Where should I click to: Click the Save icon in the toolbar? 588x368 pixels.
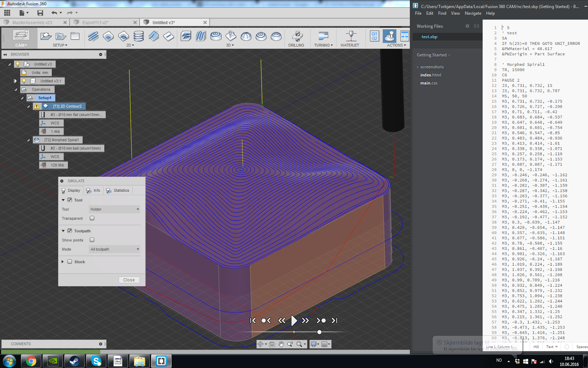click(40, 13)
